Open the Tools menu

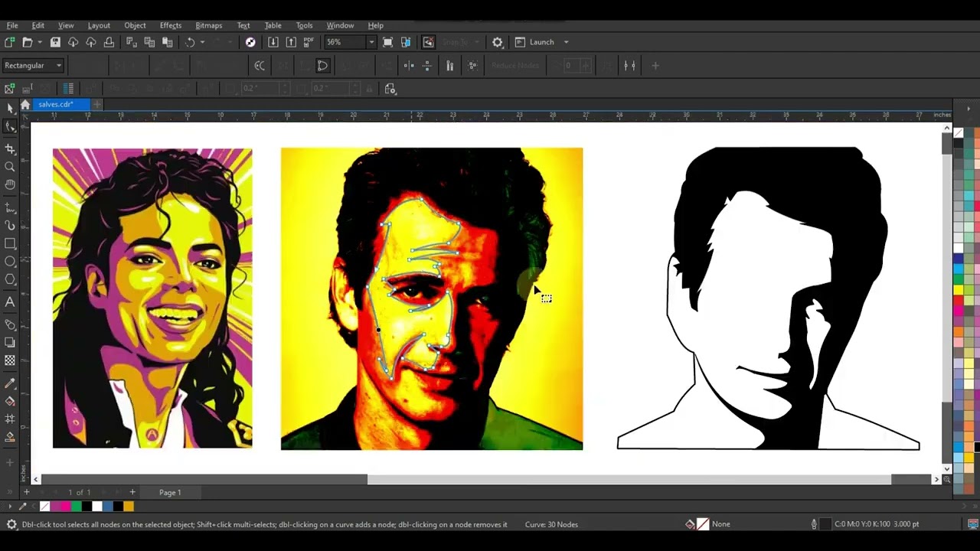pyautogui.click(x=304, y=25)
